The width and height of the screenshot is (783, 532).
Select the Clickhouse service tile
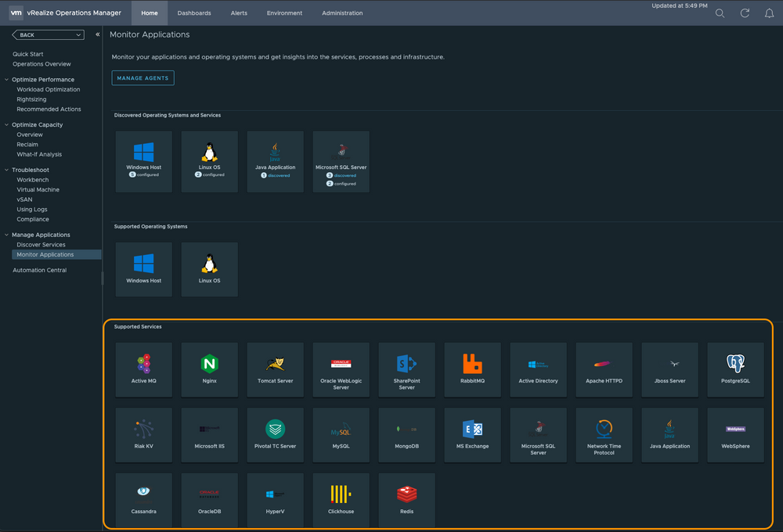point(341,500)
